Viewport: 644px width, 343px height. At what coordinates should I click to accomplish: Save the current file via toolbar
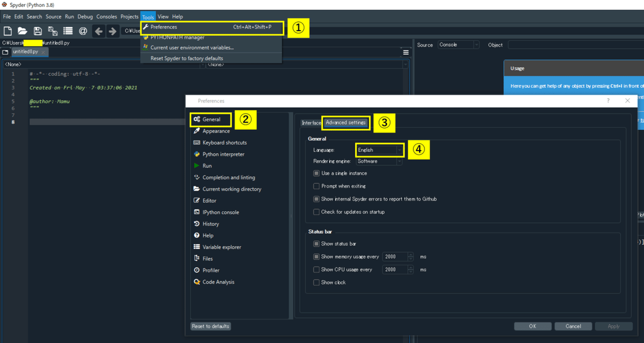pos(38,31)
